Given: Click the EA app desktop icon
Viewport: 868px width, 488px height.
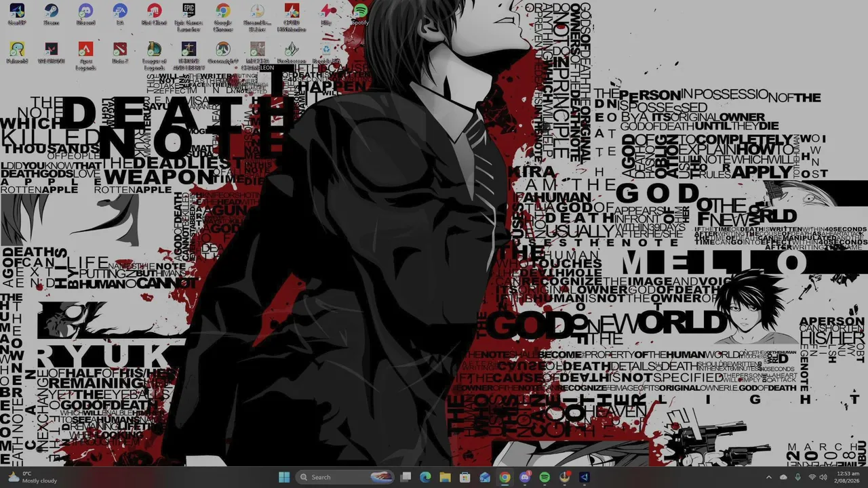Looking at the screenshot, I should (x=120, y=14).
